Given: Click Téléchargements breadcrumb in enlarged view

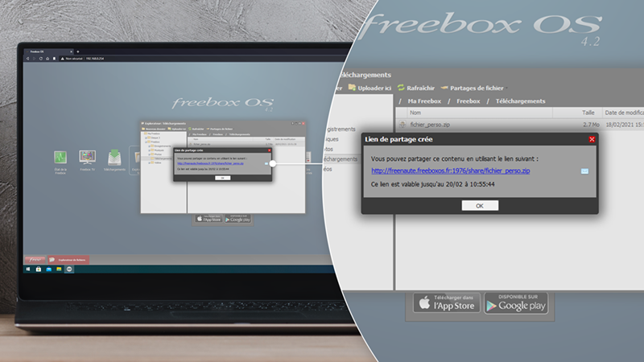Looking at the screenshot, I should tap(520, 101).
